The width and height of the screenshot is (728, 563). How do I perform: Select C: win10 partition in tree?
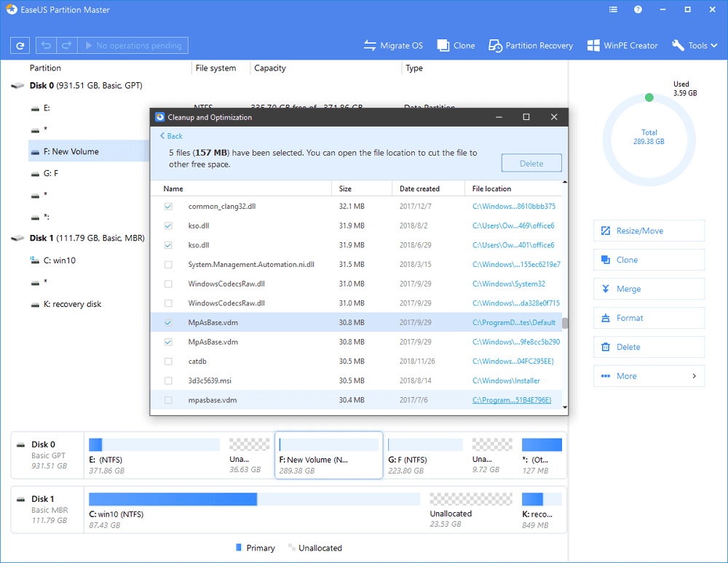[53, 260]
